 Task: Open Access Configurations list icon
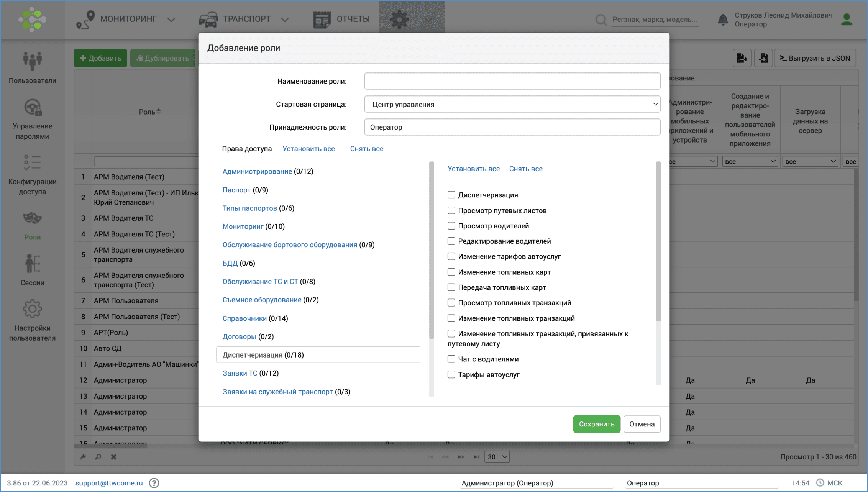pyautogui.click(x=32, y=162)
